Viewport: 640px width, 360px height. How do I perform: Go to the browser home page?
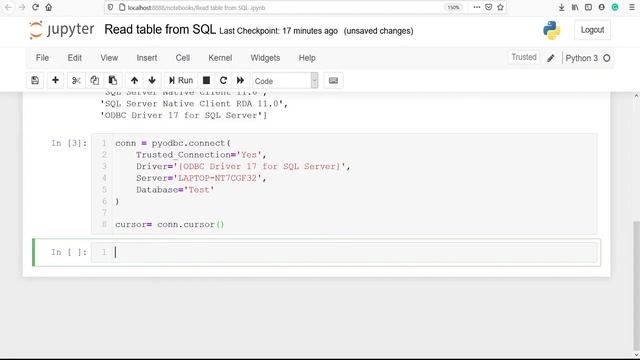click(x=49, y=7)
